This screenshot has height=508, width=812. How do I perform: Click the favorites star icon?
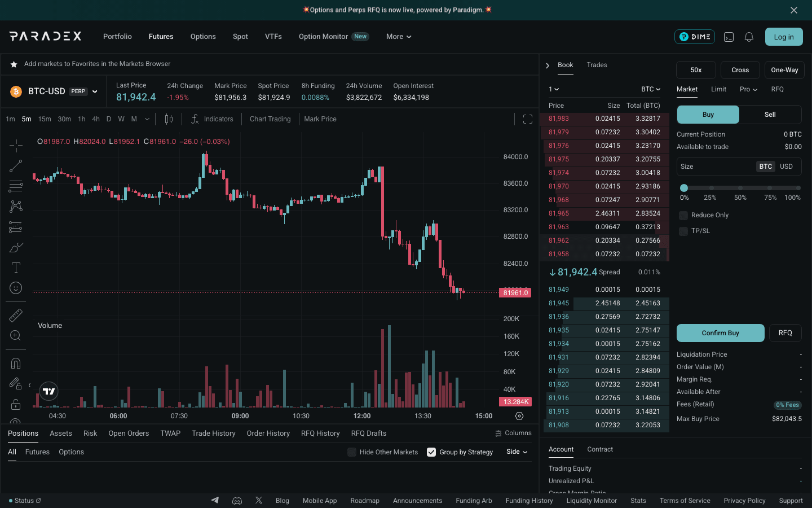[14, 64]
